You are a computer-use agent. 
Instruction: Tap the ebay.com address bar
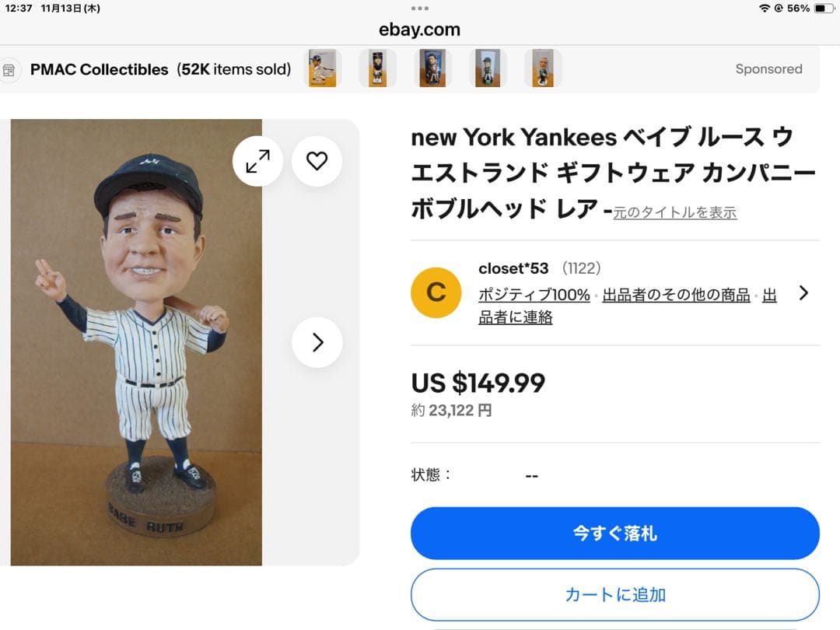pos(420,30)
